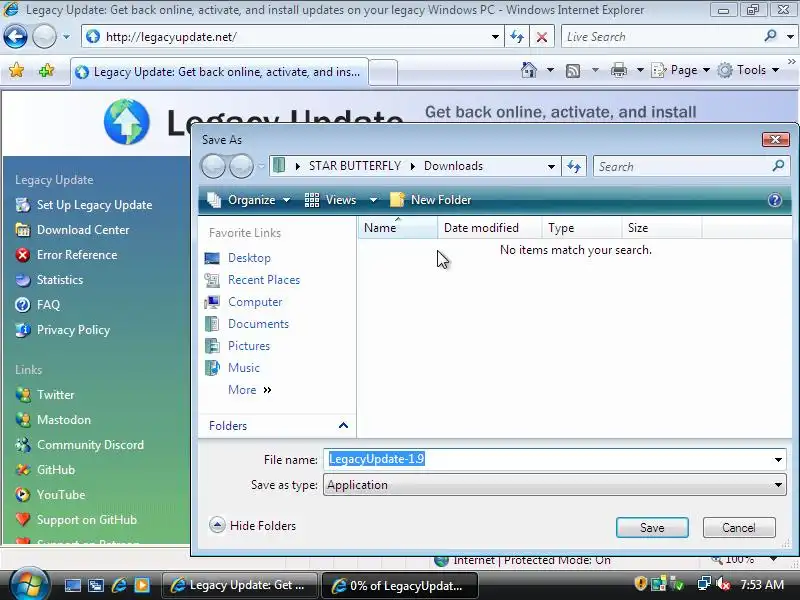Click Hide Folders toggle
This screenshot has height=600, width=800.
253,526
